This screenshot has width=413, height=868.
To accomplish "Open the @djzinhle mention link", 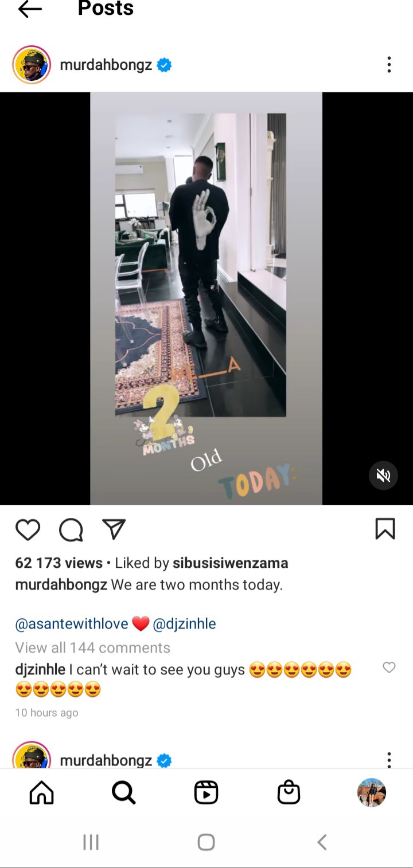I will click(x=184, y=624).
